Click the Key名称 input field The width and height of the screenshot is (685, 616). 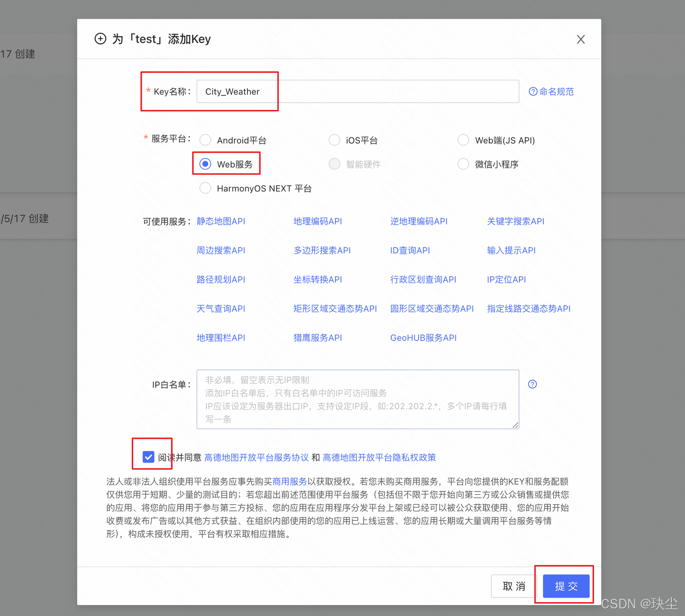(x=358, y=91)
